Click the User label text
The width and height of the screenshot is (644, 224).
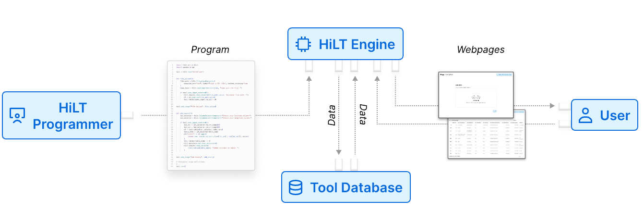615,116
